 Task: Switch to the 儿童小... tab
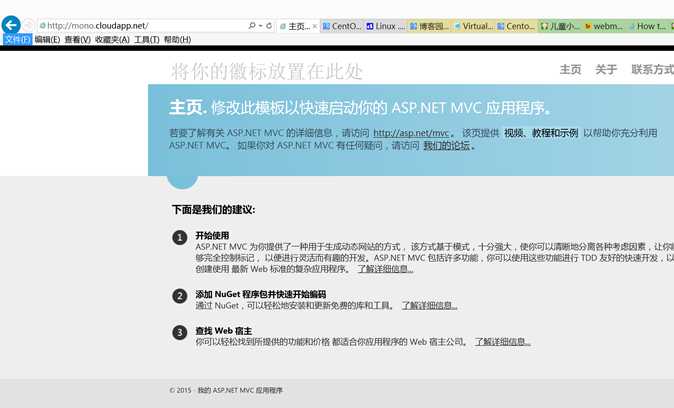tap(560, 26)
